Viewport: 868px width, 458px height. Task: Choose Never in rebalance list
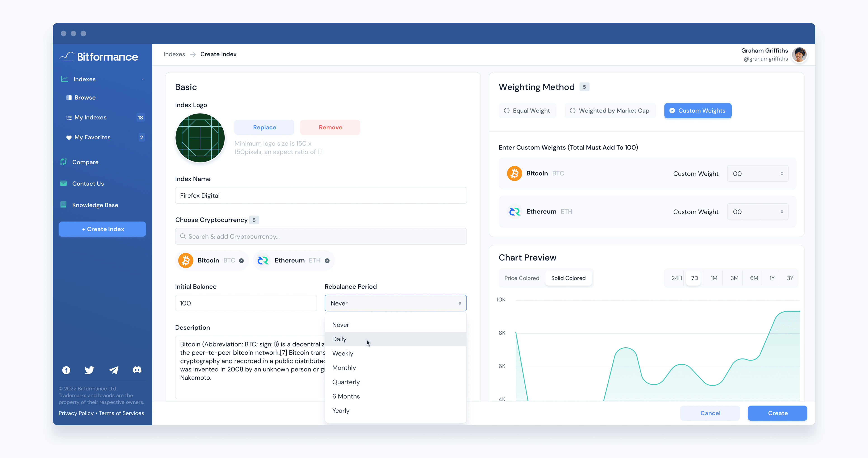[396, 325]
